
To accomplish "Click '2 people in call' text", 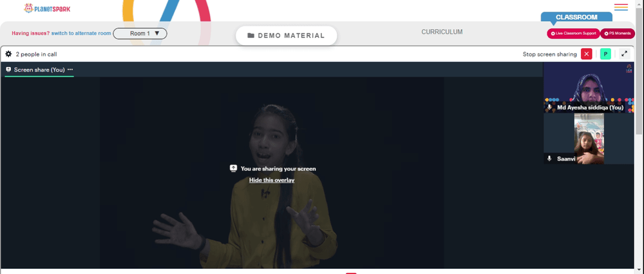I will click(x=36, y=54).
